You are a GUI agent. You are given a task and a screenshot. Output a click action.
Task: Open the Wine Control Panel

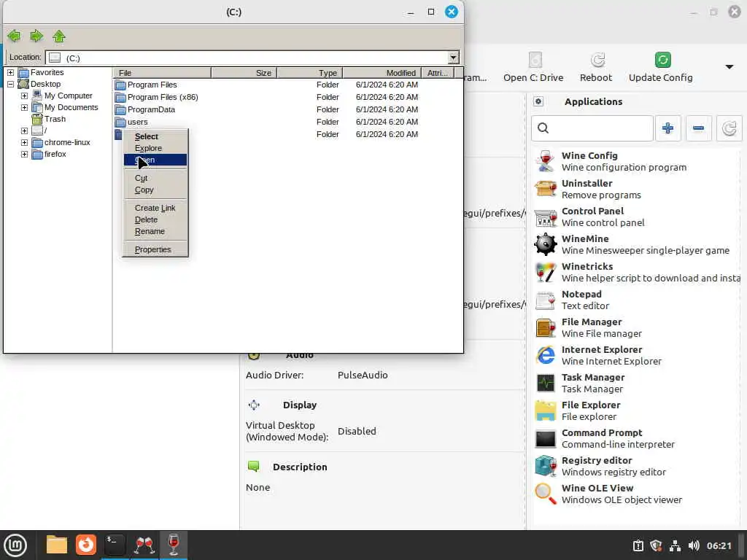pyautogui.click(x=636, y=217)
